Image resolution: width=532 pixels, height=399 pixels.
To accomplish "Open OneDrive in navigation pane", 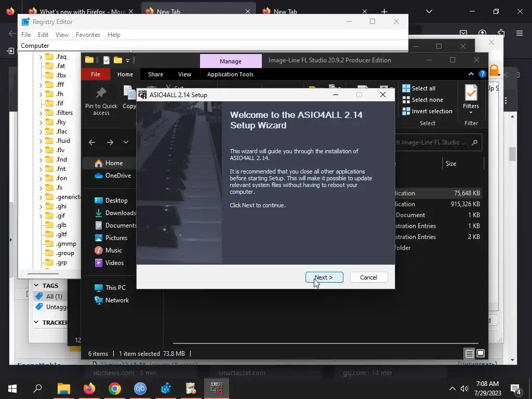I will (113, 176).
